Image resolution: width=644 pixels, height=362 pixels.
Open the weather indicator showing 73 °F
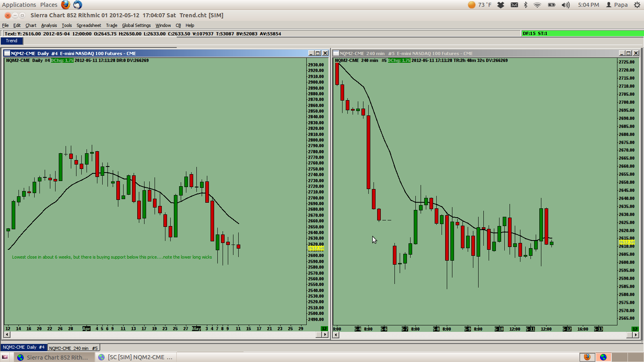pyautogui.click(x=480, y=5)
